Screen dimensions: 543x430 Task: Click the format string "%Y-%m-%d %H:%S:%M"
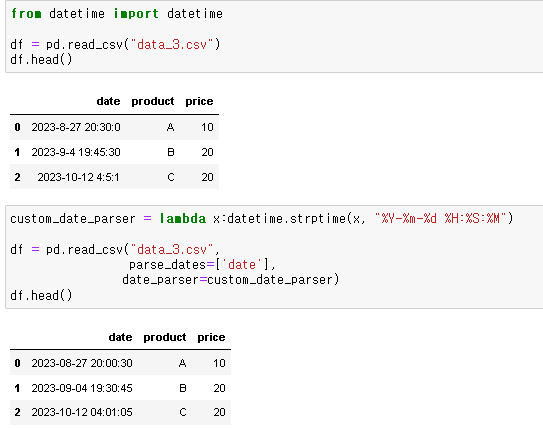tap(440, 218)
